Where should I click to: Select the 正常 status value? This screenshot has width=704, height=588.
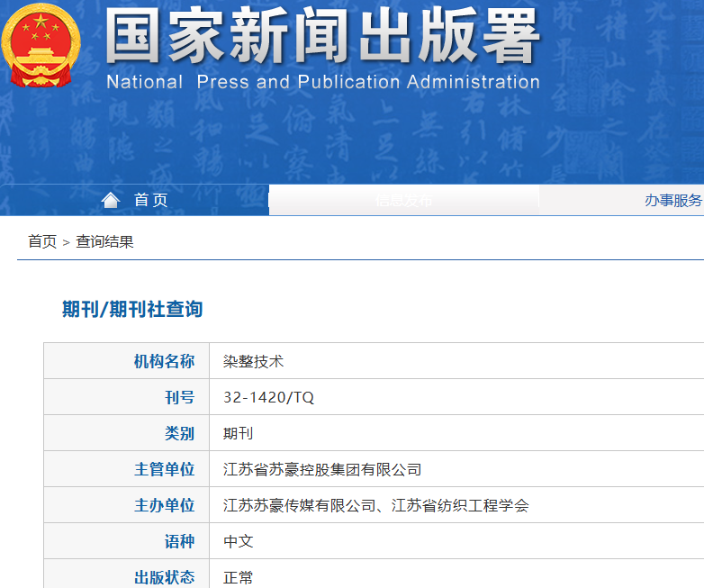tap(239, 577)
